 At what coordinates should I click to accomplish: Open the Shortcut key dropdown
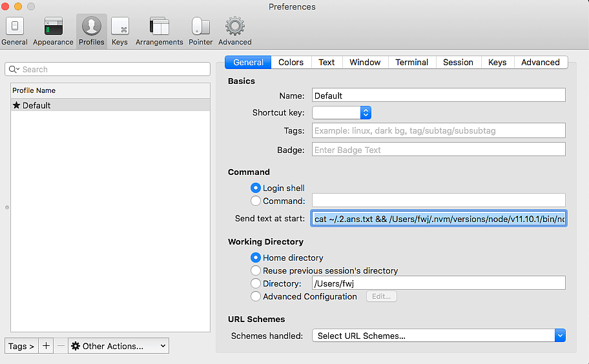[x=341, y=112]
